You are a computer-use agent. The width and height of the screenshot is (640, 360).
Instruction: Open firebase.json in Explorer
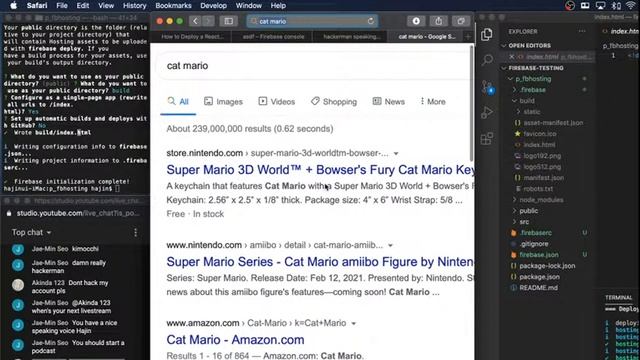[x=538, y=255]
